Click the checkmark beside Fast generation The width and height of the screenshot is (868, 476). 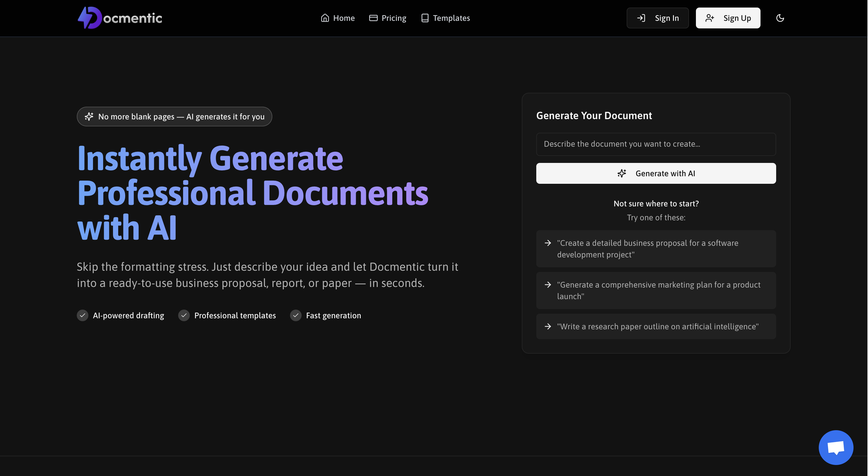click(296, 315)
